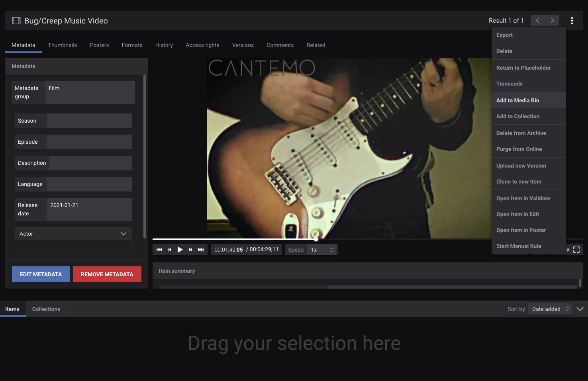Select Start Manual Rule
588x381 pixels.
pos(529,246)
